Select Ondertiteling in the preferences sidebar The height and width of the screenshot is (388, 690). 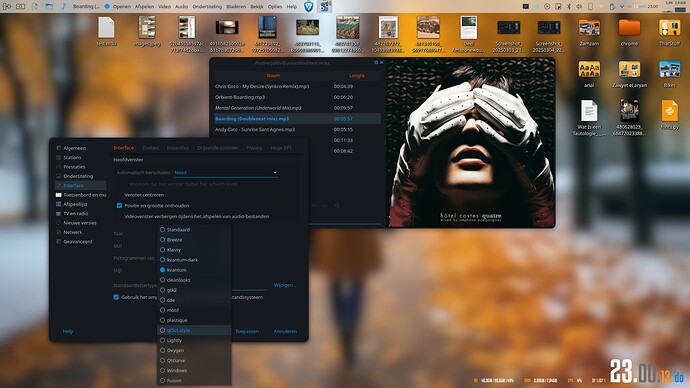coord(78,176)
